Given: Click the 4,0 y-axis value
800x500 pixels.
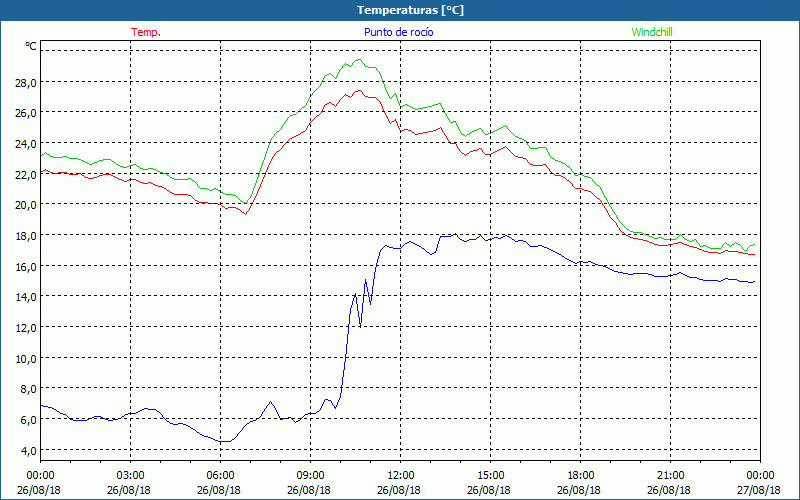Looking at the screenshot, I should tap(28, 450).
